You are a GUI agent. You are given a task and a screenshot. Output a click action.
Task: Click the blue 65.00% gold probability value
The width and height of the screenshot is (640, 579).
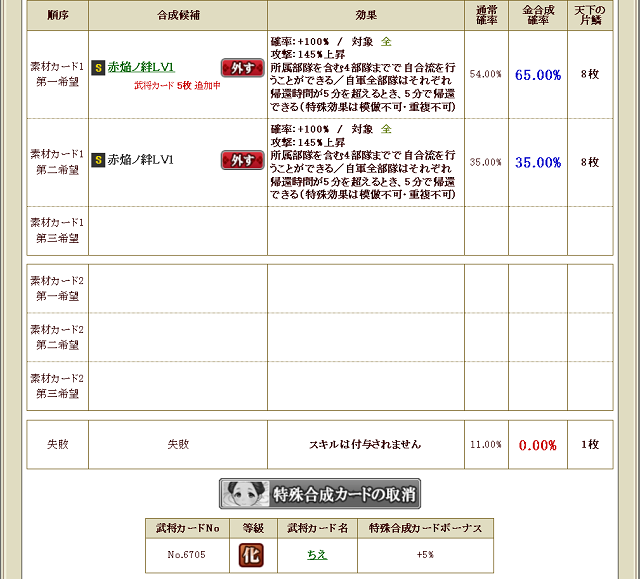pyautogui.click(x=537, y=75)
